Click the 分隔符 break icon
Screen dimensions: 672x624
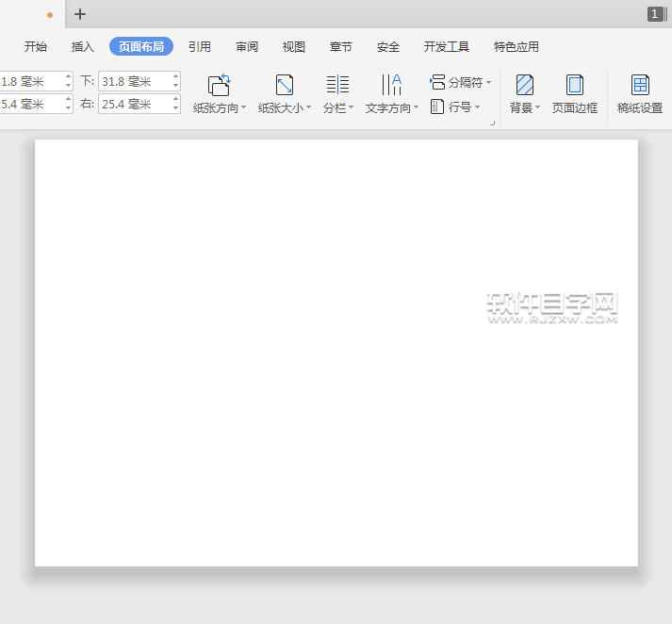click(437, 83)
